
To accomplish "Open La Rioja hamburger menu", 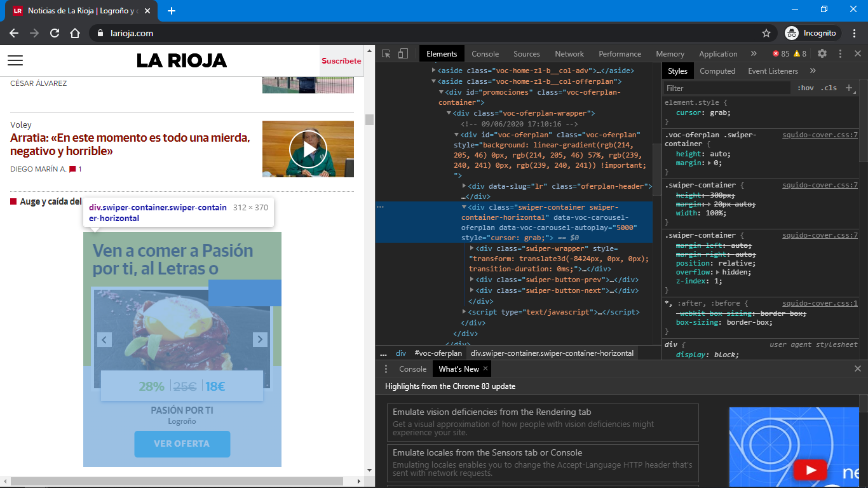I will click(15, 60).
